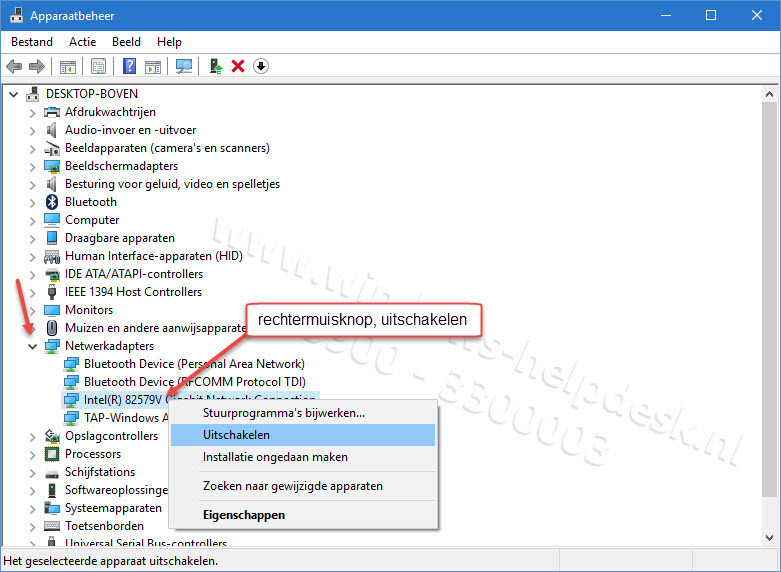Expand the Computer category

pyautogui.click(x=32, y=220)
